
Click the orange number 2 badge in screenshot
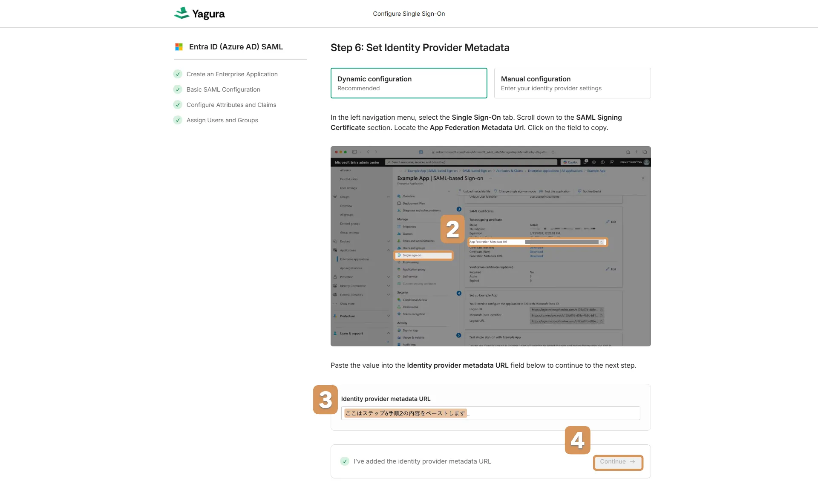click(452, 229)
